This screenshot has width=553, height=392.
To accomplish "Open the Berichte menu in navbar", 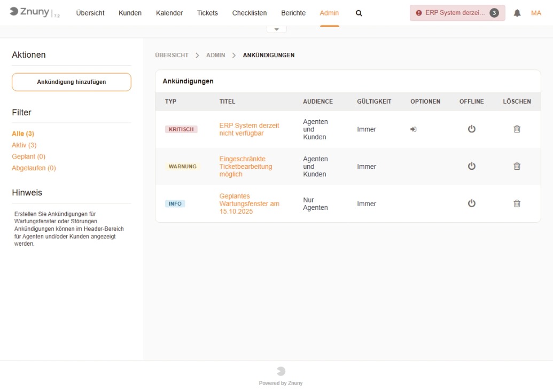I will tap(293, 13).
